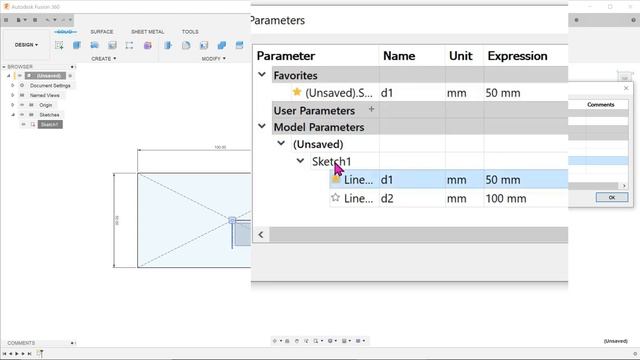
Task: Click the Undo arrow icon
Action: pos(47,20)
